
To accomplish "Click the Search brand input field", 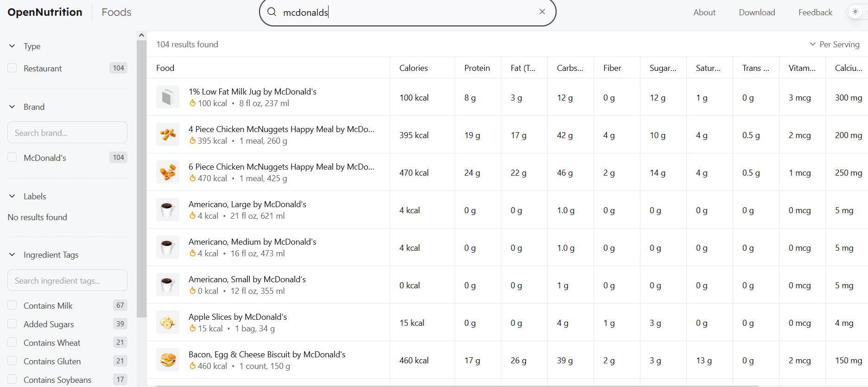I will [x=68, y=133].
